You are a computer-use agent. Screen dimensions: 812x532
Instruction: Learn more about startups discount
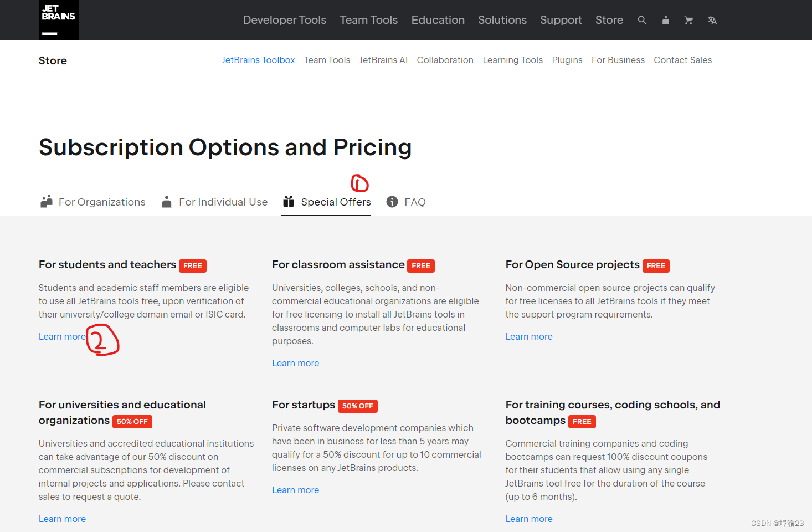tap(296, 490)
